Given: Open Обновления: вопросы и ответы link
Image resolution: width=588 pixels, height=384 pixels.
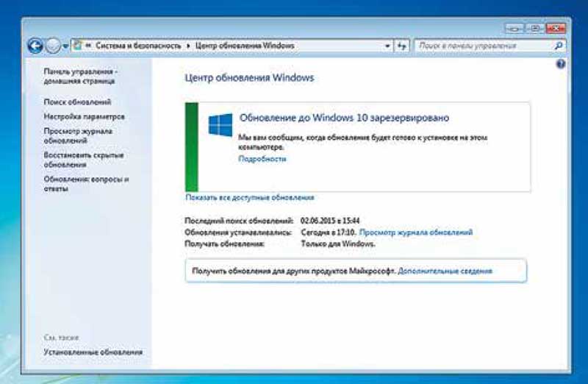Looking at the screenshot, I should pos(86,184).
